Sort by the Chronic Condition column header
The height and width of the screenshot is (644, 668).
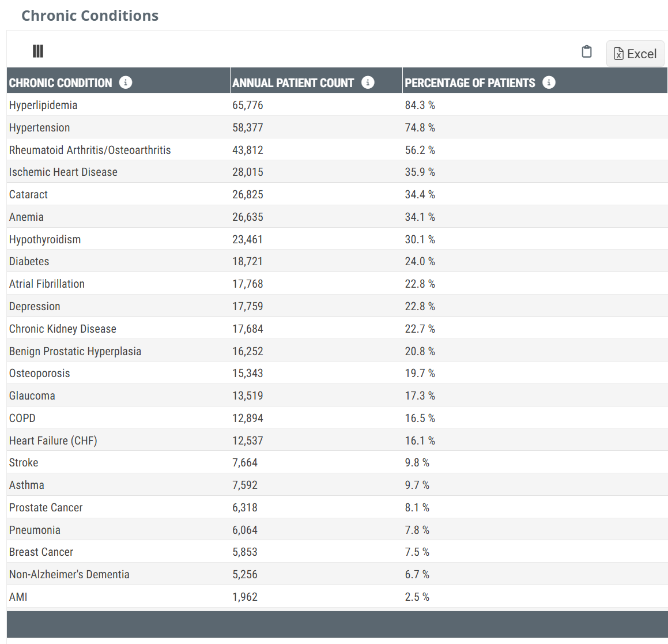tap(61, 83)
